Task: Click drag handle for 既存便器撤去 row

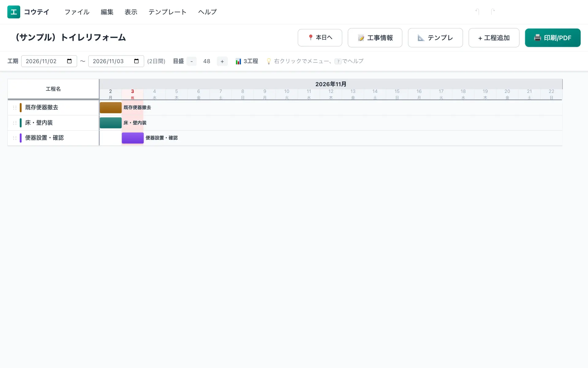Action: tap(14, 108)
